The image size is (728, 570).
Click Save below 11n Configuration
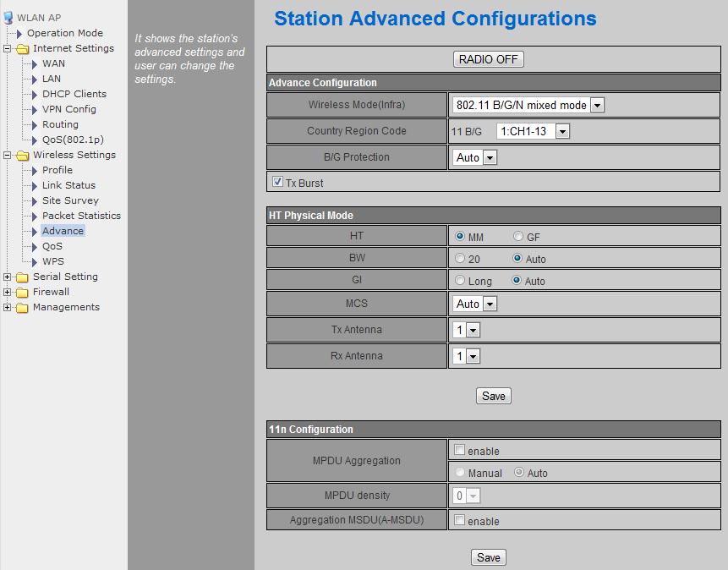click(489, 557)
